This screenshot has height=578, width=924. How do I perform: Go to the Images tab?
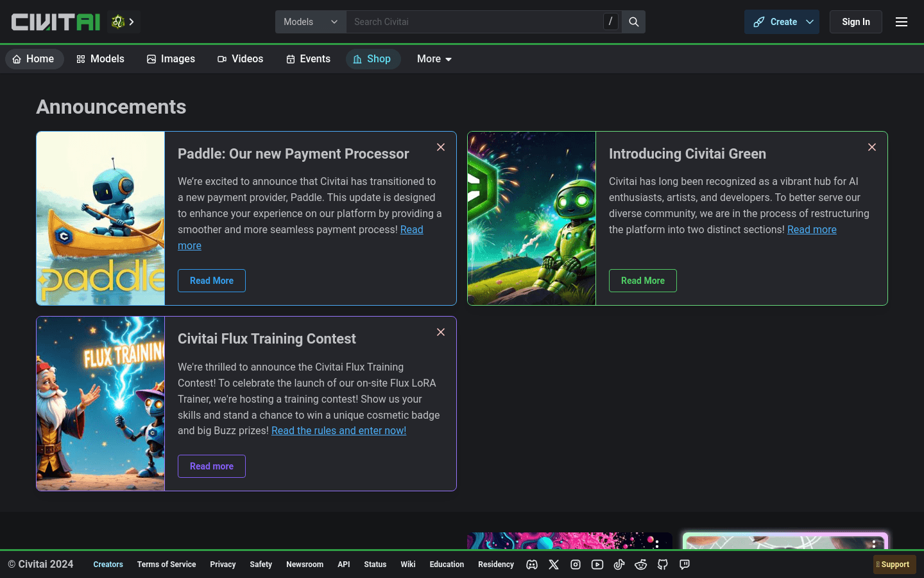(171, 59)
